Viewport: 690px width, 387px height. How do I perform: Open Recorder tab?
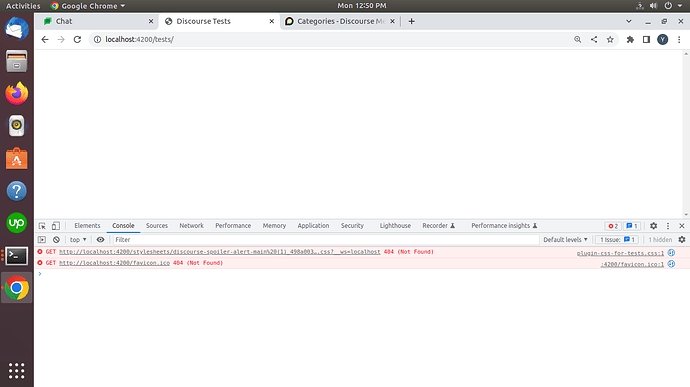click(439, 225)
